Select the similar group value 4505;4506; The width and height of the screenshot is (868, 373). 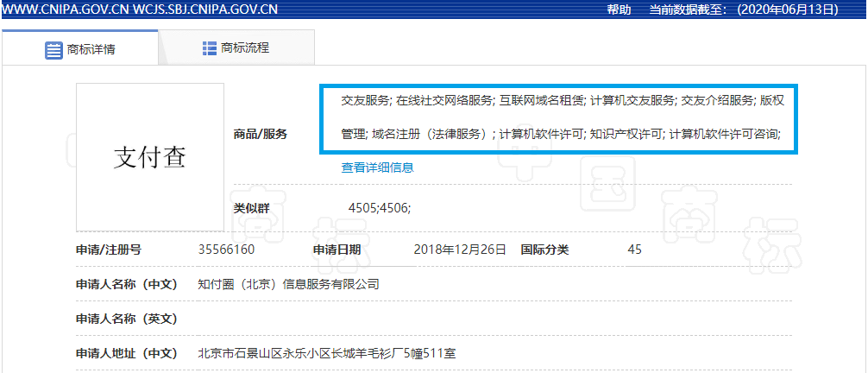tap(380, 208)
